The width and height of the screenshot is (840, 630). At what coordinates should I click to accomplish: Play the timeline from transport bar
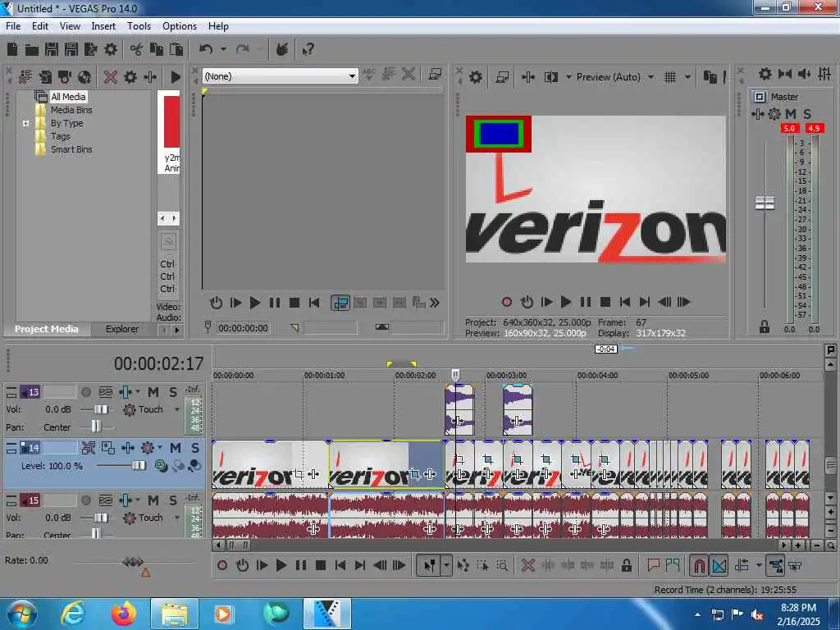click(281, 565)
